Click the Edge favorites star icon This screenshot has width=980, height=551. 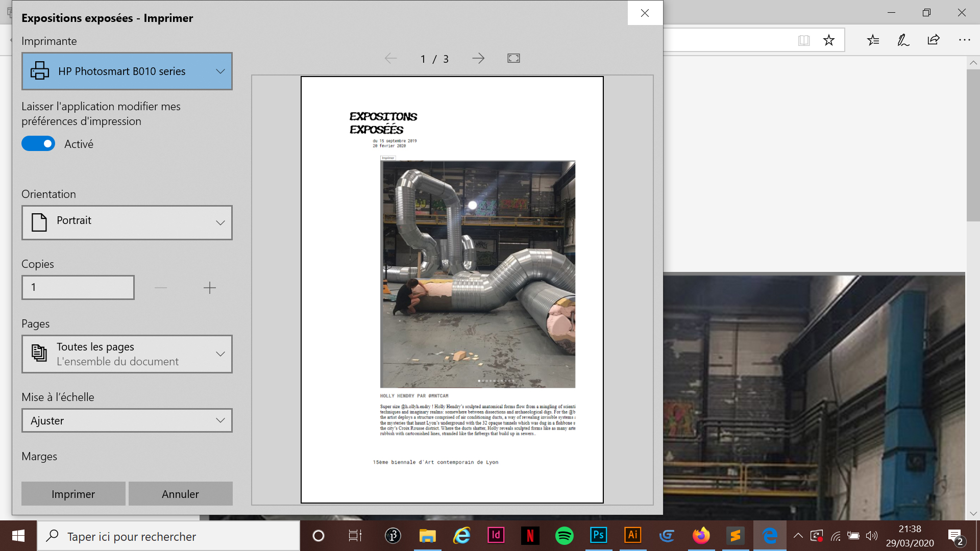[828, 40]
